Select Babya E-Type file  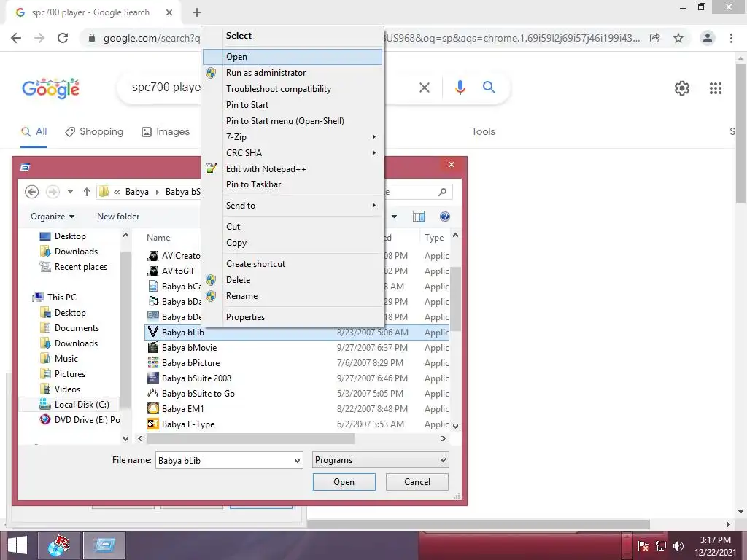298,424
